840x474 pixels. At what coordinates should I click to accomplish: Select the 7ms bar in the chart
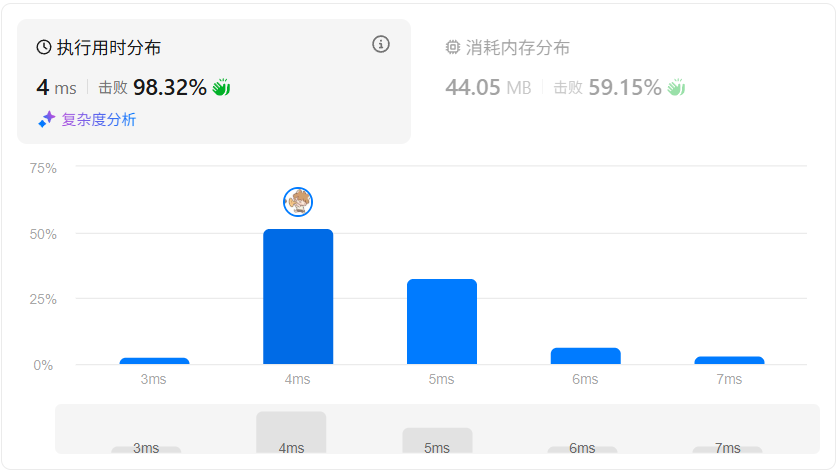[x=729, y=360]
